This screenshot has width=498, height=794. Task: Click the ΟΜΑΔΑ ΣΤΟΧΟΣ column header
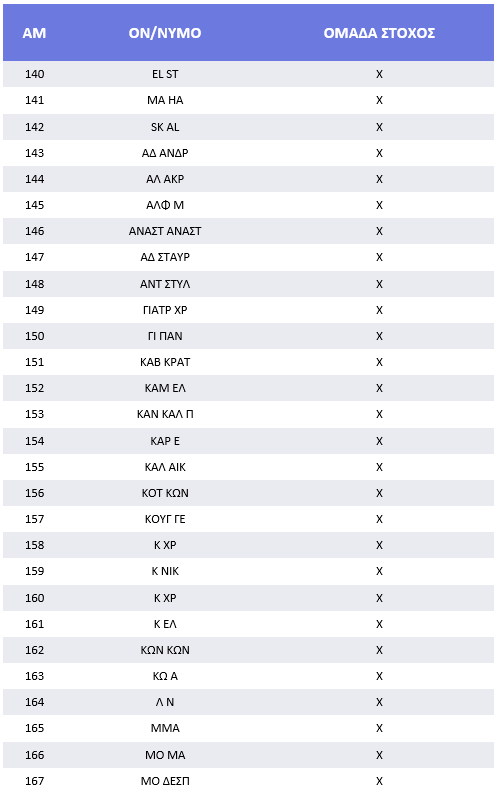pos(379,33)
